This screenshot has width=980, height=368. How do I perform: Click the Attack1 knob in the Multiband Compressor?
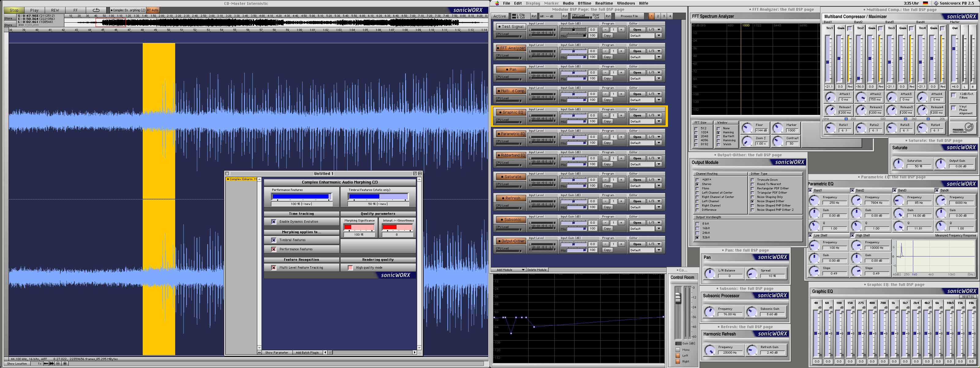pos(830,97)
